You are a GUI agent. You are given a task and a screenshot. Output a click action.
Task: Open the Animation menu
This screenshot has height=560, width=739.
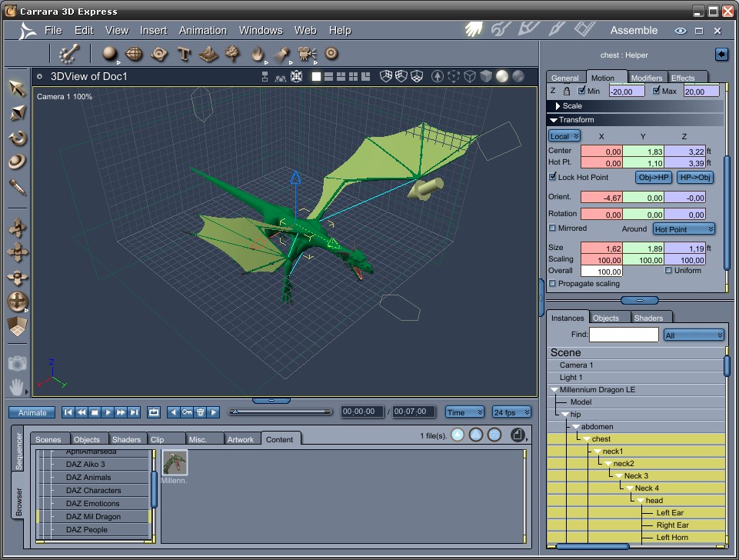[203, 31]
